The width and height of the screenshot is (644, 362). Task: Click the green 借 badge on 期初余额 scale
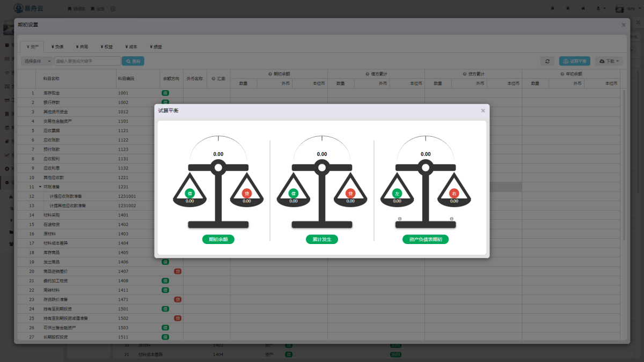[x=189, y=193]
